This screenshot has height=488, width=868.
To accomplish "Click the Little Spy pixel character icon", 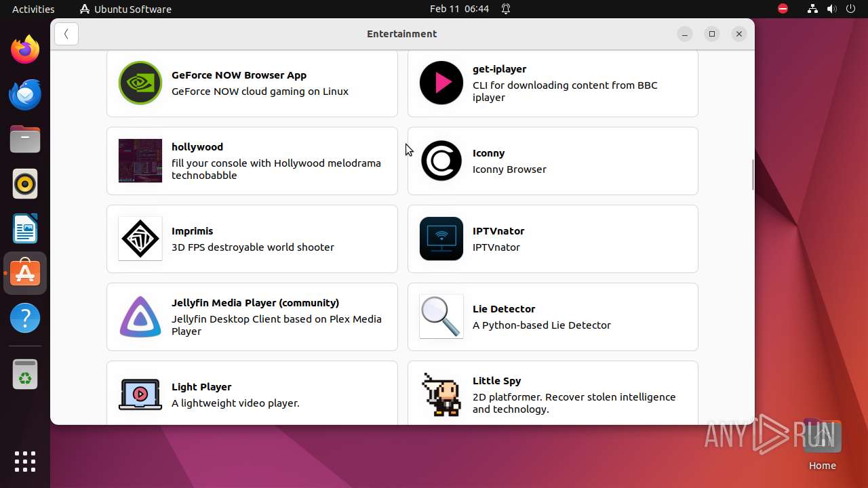I will coord(441,394).
